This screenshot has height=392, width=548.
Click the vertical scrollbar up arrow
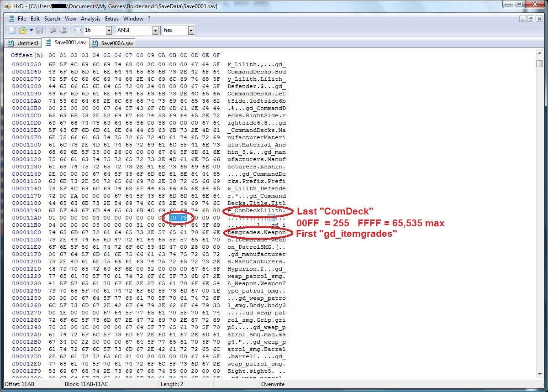coord(539,54)
